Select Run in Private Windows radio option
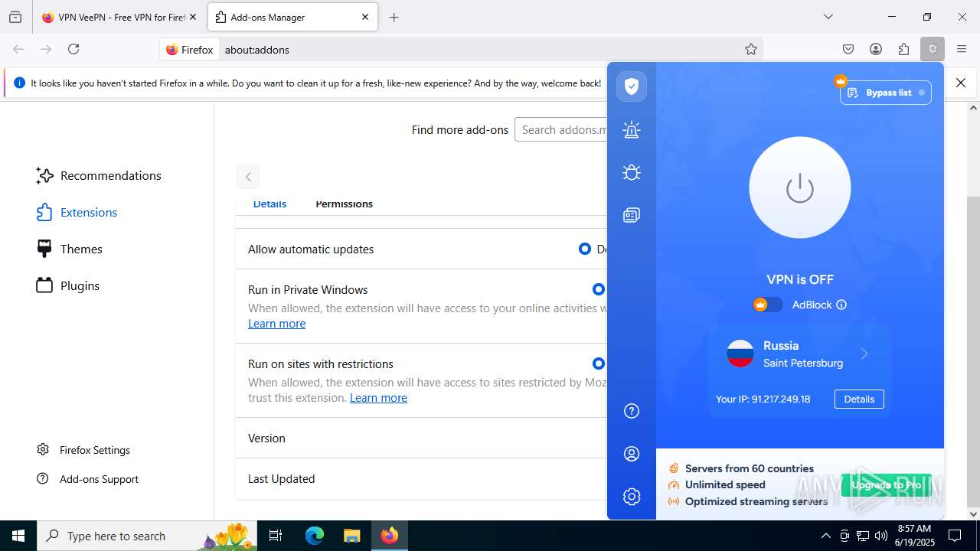Image resolution: width=980 pixels, height=551 pixels. click(x=599, y=289)
